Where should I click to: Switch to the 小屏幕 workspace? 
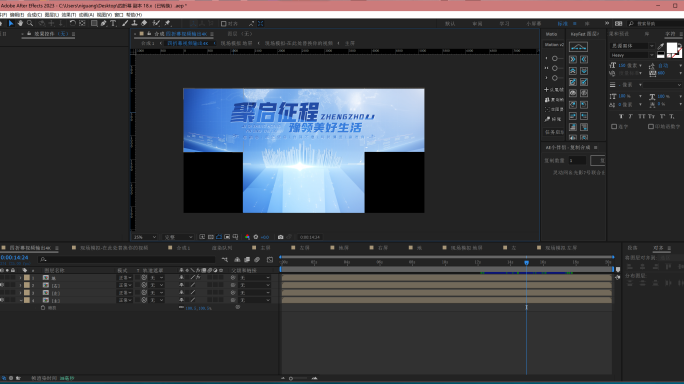pos(534,24)
